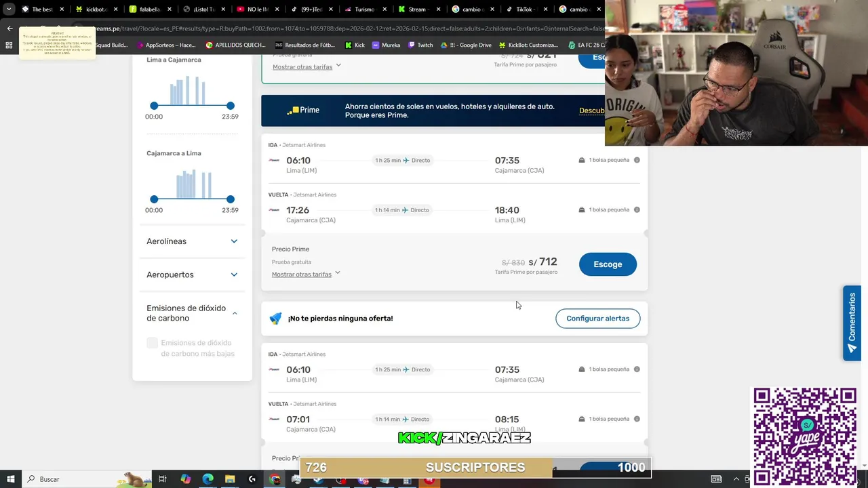The image size is (868, 488).
Task: Open the Twitch bookmark
Action: tap(420, 45)
